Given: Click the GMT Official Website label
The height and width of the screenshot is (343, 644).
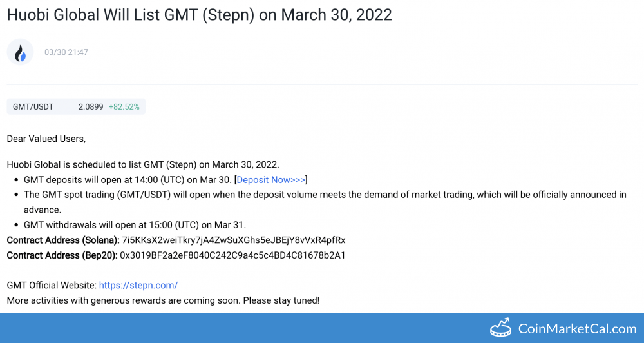Looking at the screenshot, I should [x=52, y=285].
